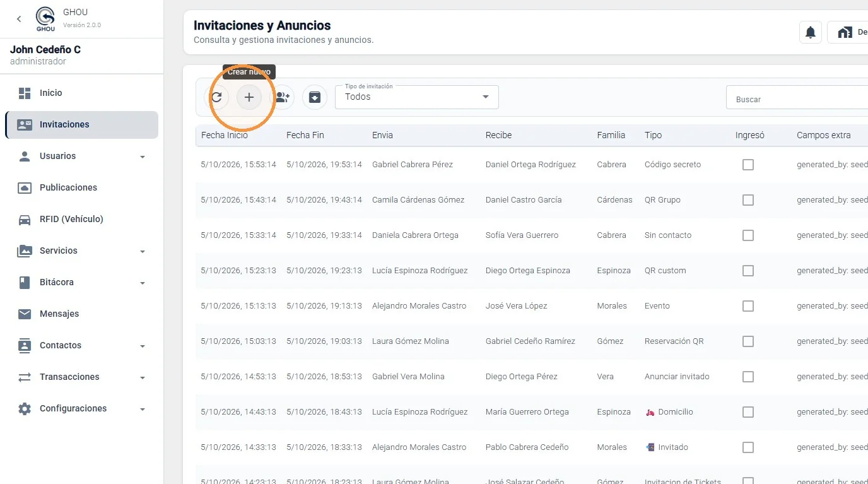The width and height of the screenshot is (868, 484).
Task: Mark Ingresó for Diego Ortega Espinoza
Action: coord(748,271)
